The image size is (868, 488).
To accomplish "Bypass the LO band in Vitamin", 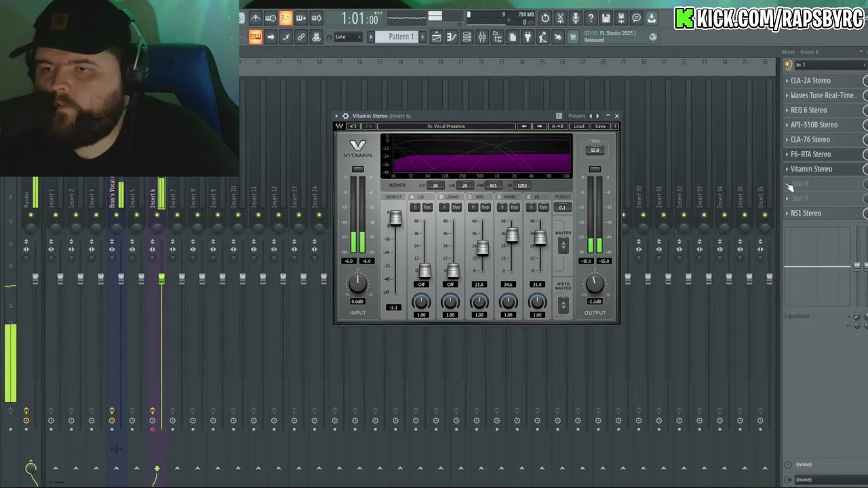I will tap(427, 207).
